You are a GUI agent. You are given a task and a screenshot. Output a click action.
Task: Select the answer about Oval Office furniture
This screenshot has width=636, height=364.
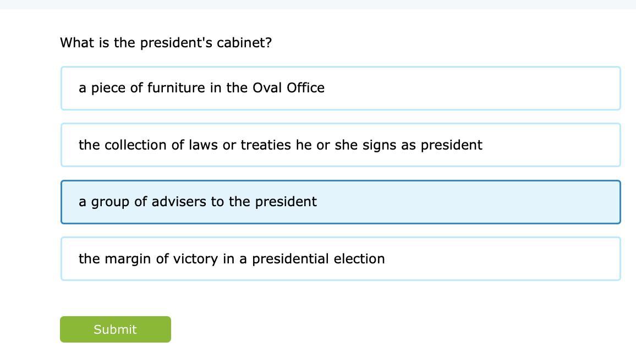pos(340,89)
